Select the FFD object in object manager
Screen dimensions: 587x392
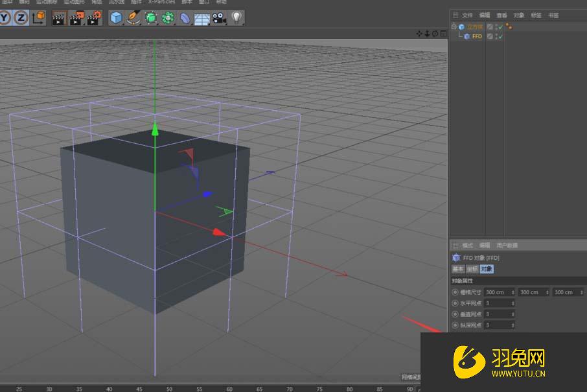[x=476, y=36]
